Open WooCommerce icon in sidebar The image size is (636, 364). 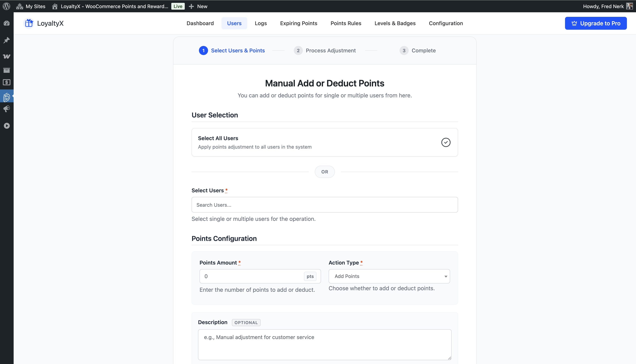pyautogui.click(x=6, y=56)
